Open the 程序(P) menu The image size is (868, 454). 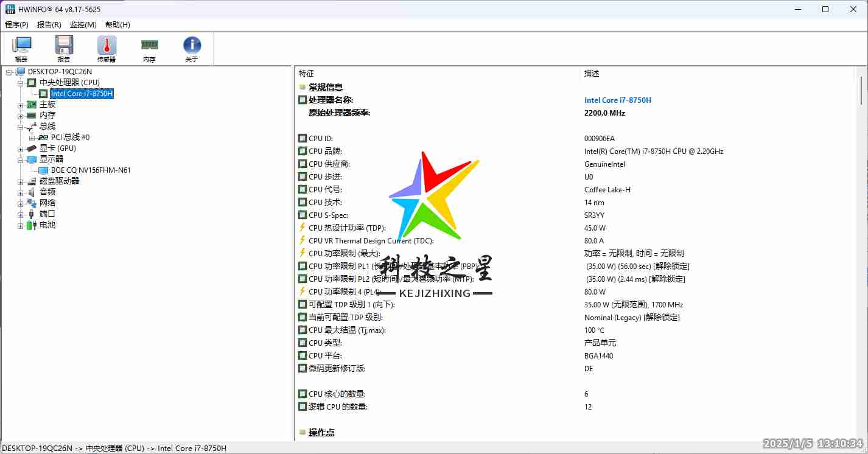coord(16,25)
